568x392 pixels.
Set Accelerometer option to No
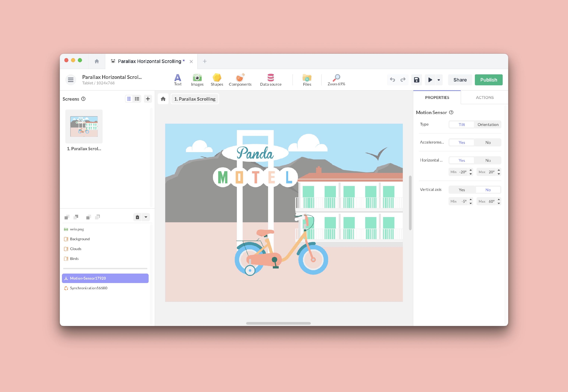(488, 142)
